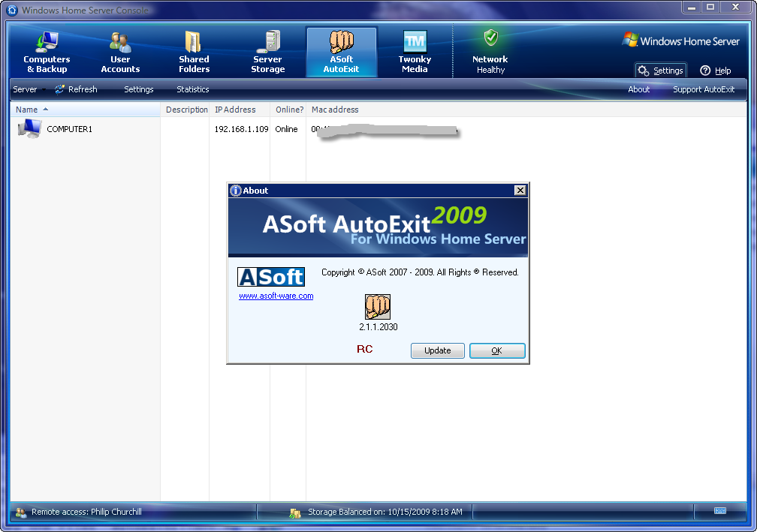Click the Remote access: Philip Churchill status
Screen dimensions: 757x532
point(86,512)
